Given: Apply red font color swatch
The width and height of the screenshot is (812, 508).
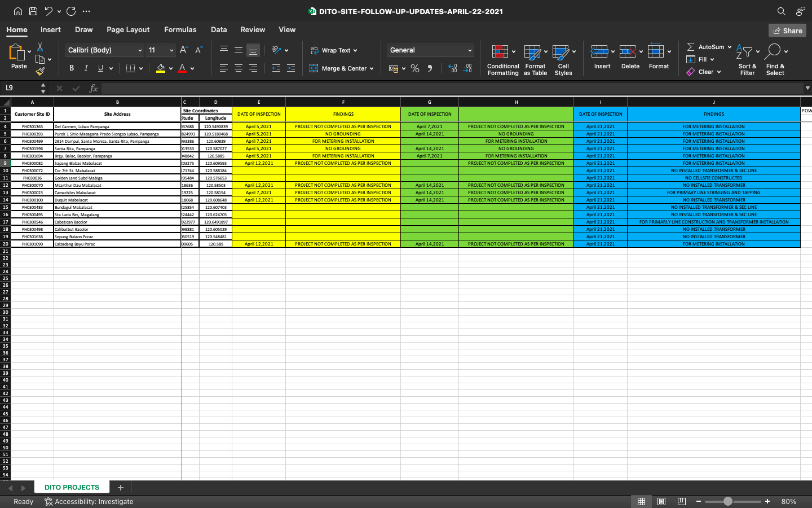Looking at the screenshot, I should point(182,68).
